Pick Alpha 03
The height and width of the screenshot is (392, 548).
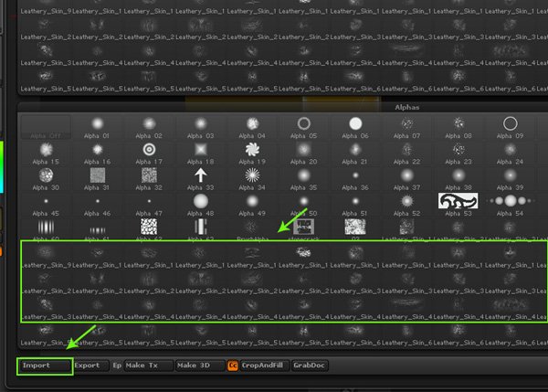click(x=200, y=128)
